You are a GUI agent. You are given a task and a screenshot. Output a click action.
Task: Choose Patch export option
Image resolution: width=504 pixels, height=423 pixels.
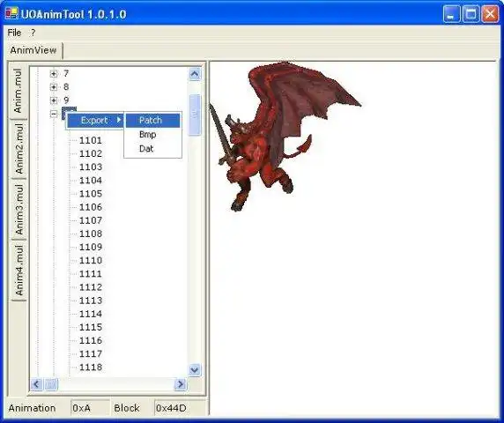click(152, 120)
